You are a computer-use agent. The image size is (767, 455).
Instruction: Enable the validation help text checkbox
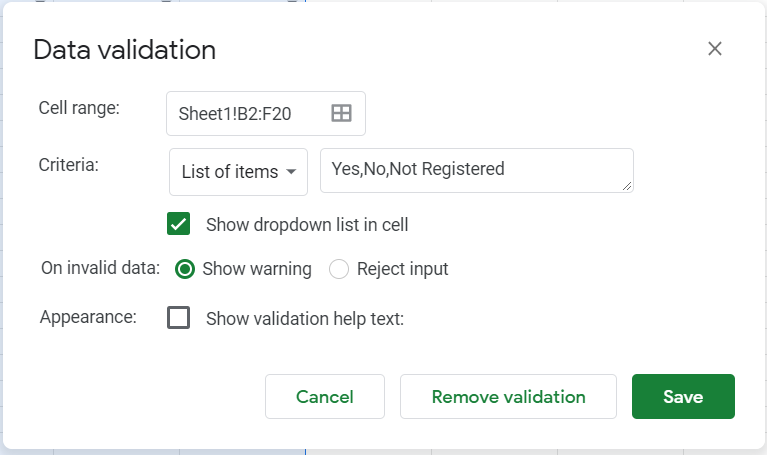pyautogui.click(x=179, y=318)
